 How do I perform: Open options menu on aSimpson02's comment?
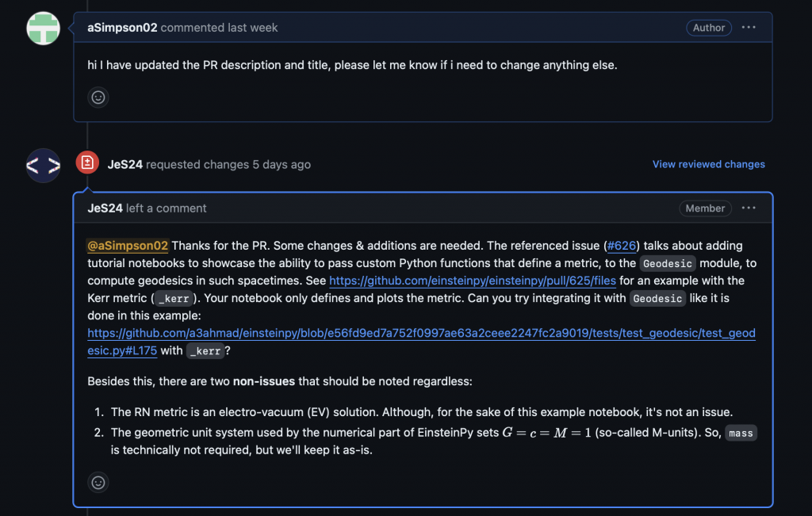point(749,28)
